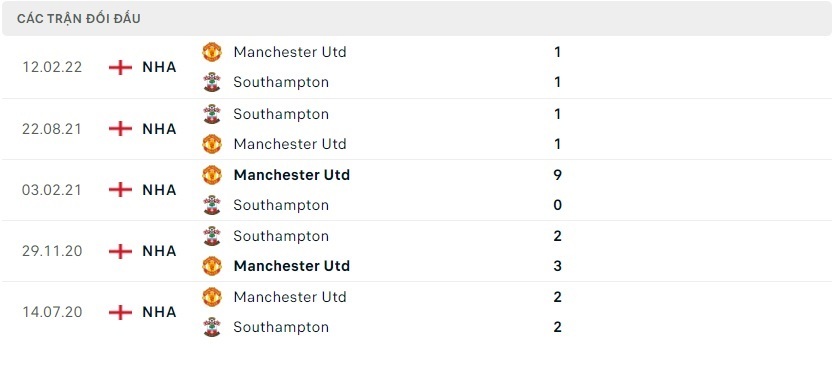Click Manchester Utd crest in 29.11.20 match
Screen dimensions: 834x368
point(212,266)
